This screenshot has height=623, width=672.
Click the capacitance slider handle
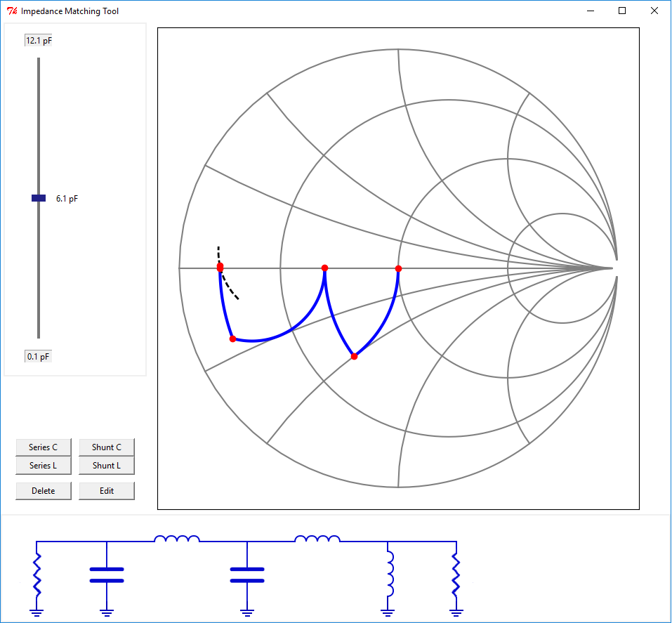[x=39, y=198]
